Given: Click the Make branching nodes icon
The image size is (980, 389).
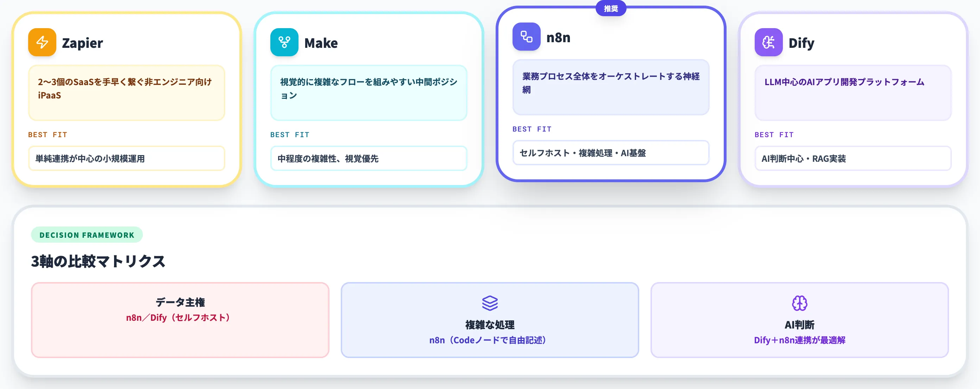Looking at the screenshot, I should [284, 42].
